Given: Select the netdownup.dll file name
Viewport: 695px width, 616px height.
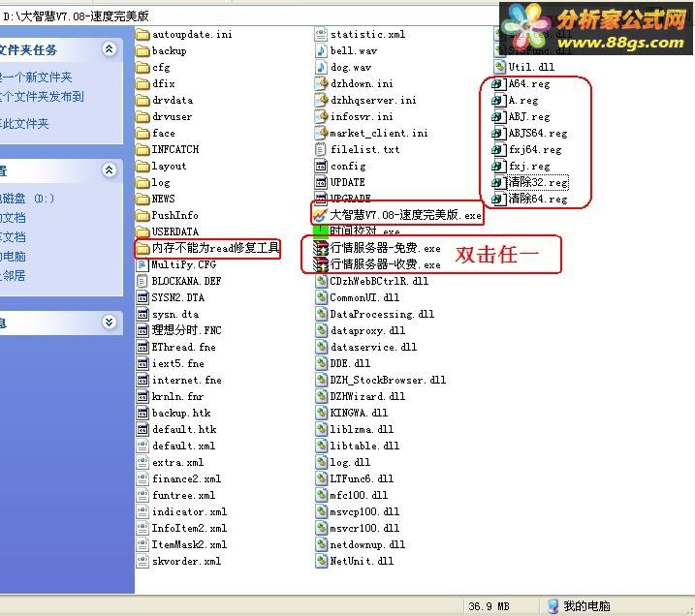Looking at the screenshot, I should coord(367,544).
